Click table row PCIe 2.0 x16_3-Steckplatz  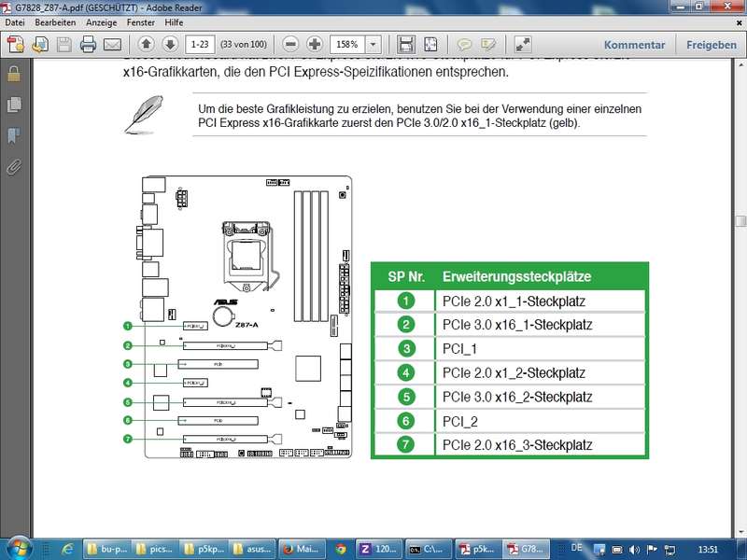510,445
